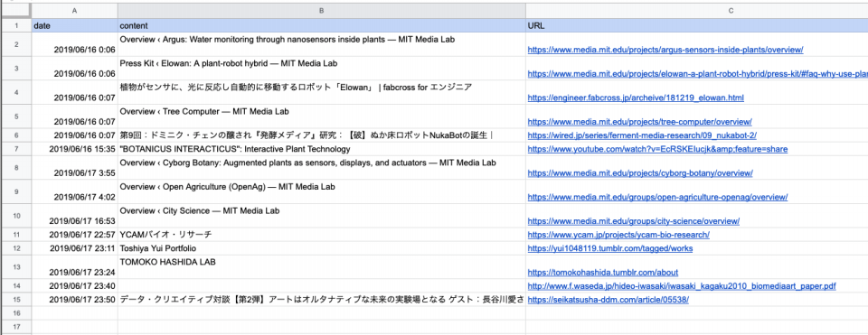The image size is (868, 335).
Task: Select the 'Overview ‹ City Science' content cell
Action: pyautogui.click(x=321, y=216)
